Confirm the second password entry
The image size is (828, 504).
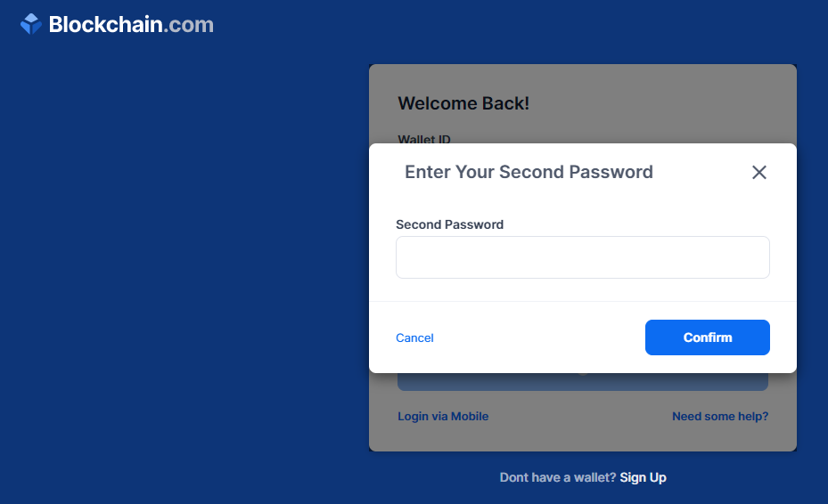point(707,337)
